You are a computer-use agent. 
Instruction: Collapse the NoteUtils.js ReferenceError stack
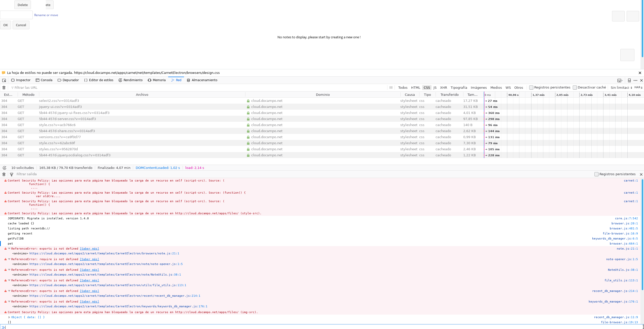point(9,270)
